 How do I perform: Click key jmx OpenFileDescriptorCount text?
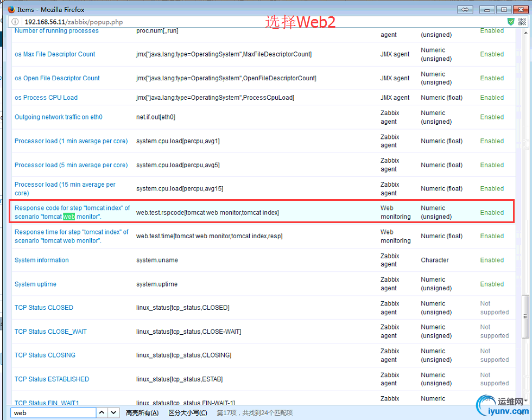[226, 78]
